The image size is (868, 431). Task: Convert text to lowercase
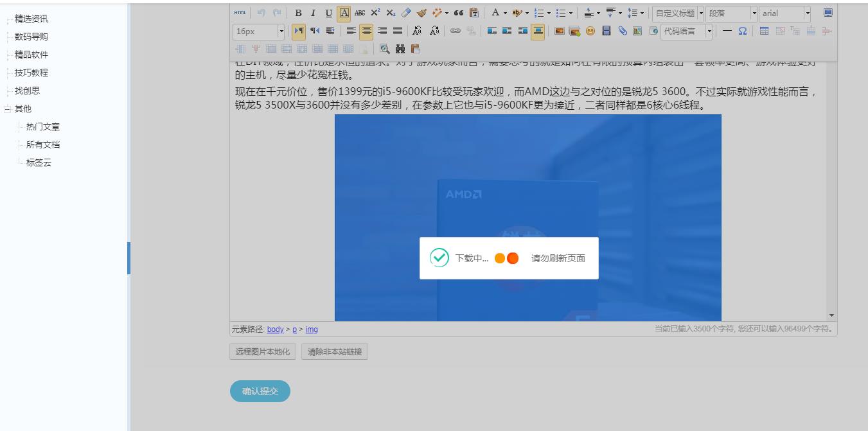[x=435, y=31]
